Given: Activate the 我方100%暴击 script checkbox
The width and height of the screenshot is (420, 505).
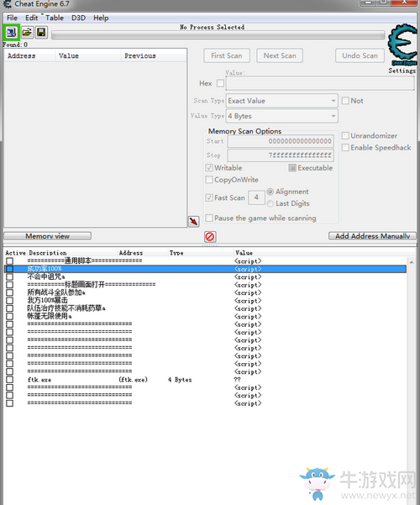Looking at the screenshot, I should tap(10, 301).
